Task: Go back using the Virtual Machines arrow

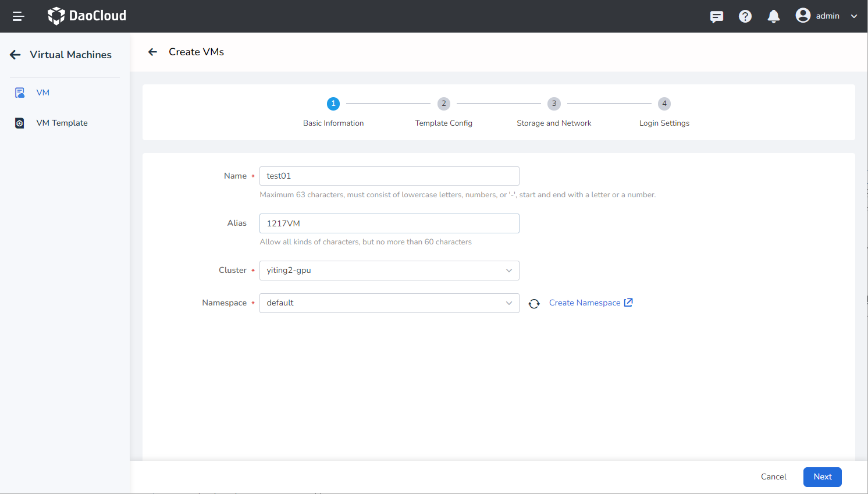Action: click(x=16, y=55)
